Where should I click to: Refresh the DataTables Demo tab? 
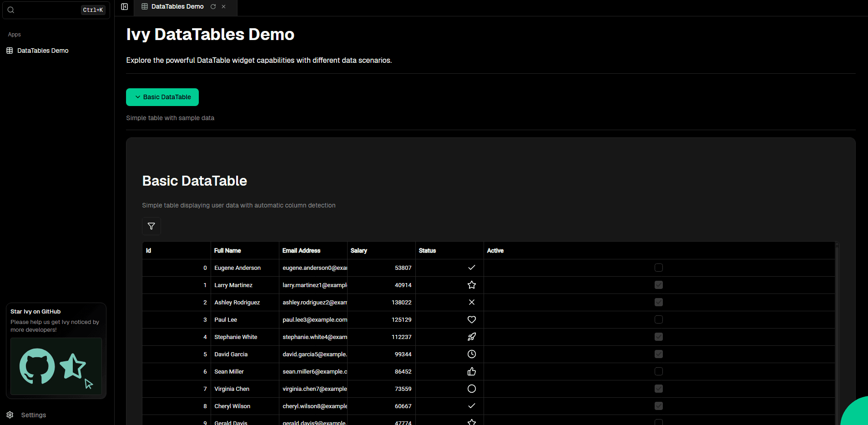pyautogui.click(x=213, y=6)
